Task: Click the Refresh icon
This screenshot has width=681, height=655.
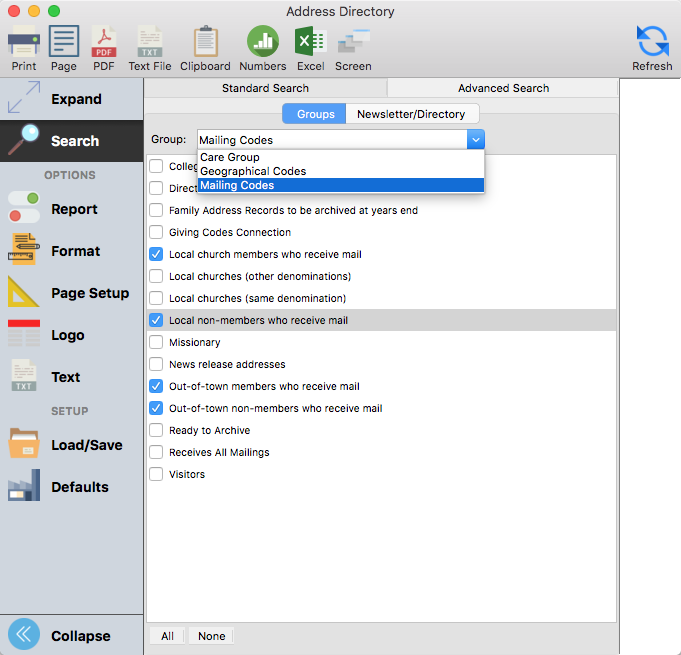Action: (652, 48)
